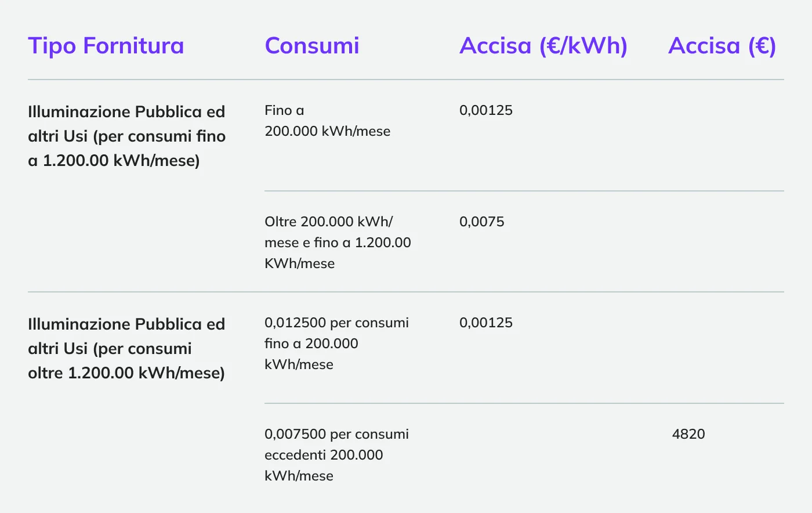Click the second 0,00125 value in lower section
This screenshot has height=513, width=812.
(486, 323)
